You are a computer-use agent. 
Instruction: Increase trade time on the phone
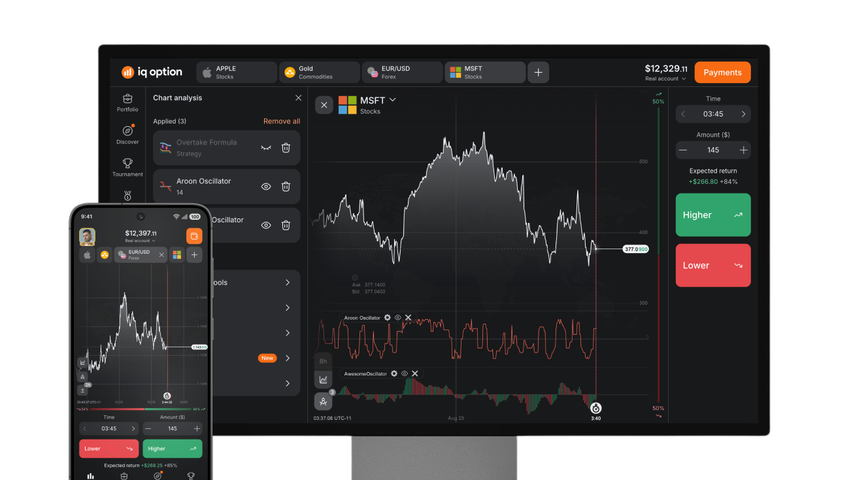[133, 429]
